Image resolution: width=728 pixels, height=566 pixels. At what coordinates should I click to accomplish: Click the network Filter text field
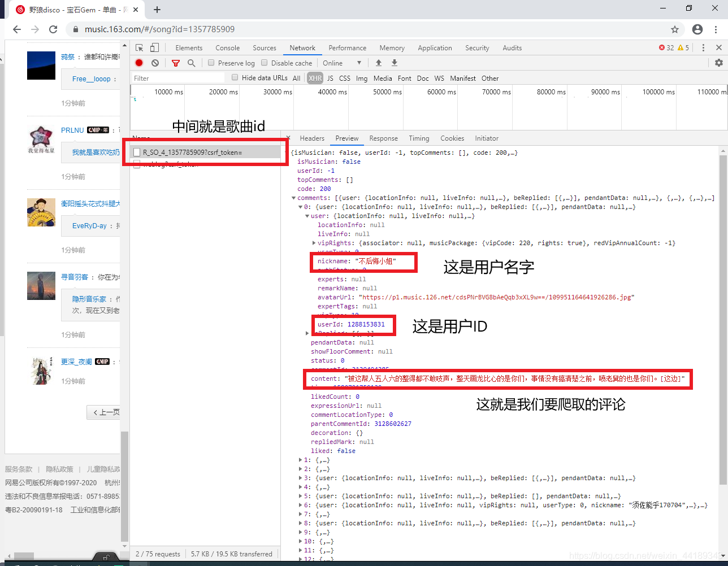pos(178,79)
